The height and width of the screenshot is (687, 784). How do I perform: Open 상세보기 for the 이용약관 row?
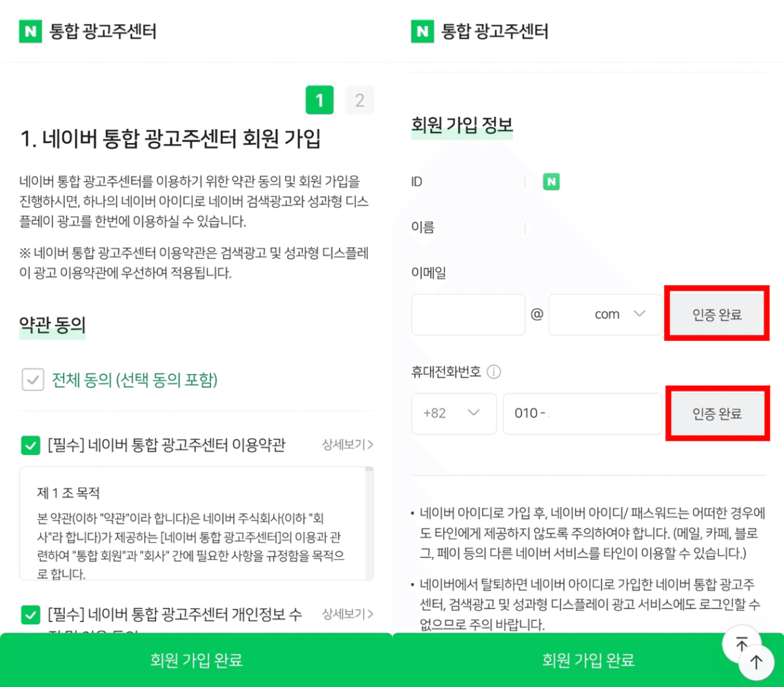348,445
